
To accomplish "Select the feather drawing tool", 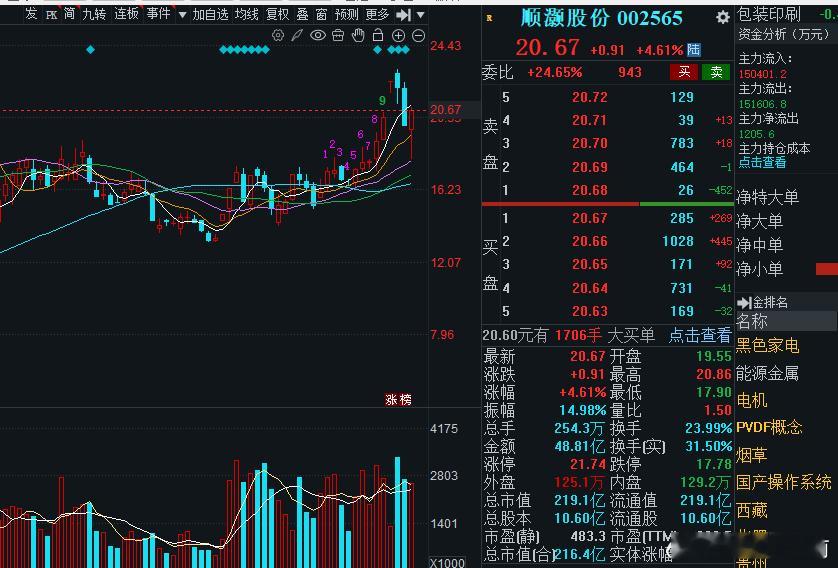I will (297, 36).
